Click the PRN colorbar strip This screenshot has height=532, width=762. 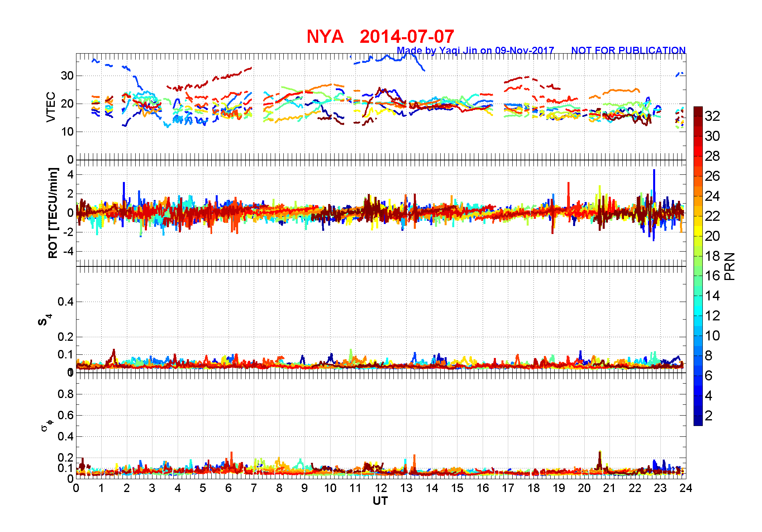[x=698, y=266]
